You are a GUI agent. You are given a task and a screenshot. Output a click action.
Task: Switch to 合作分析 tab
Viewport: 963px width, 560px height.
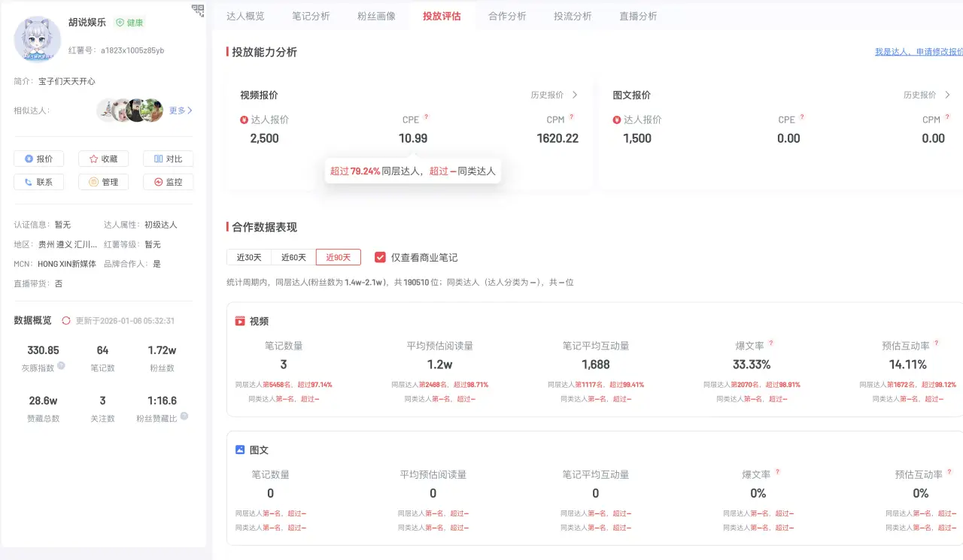[507, 16]
